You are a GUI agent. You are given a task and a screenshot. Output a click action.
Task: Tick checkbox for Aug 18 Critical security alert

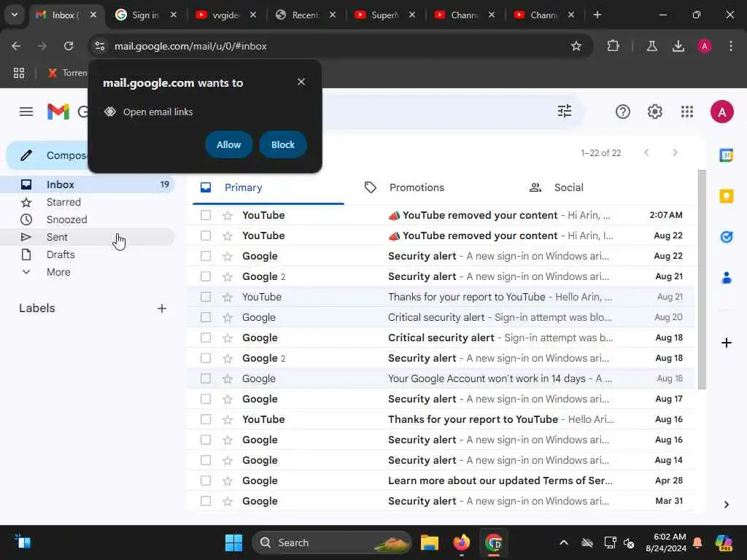tap(205, 338)
